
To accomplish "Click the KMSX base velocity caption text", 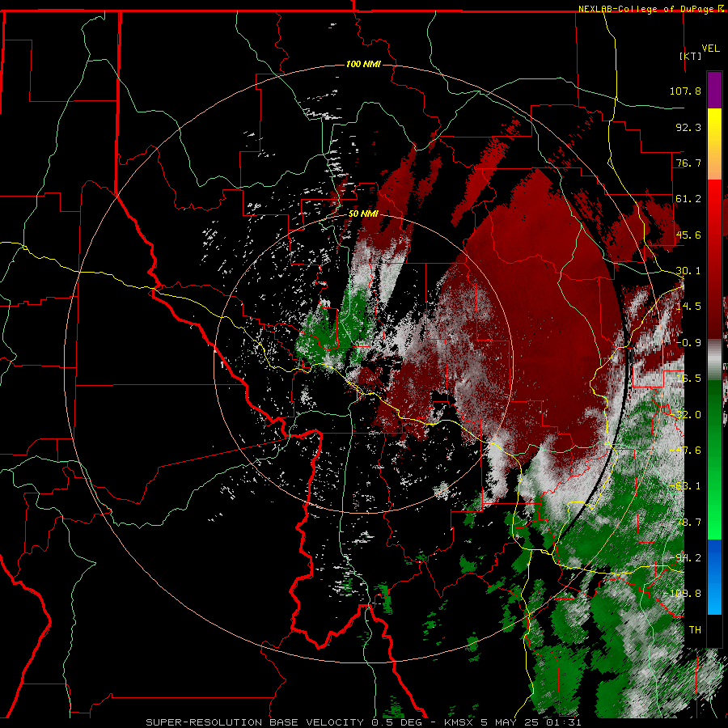I will click(x=363, y=722).
